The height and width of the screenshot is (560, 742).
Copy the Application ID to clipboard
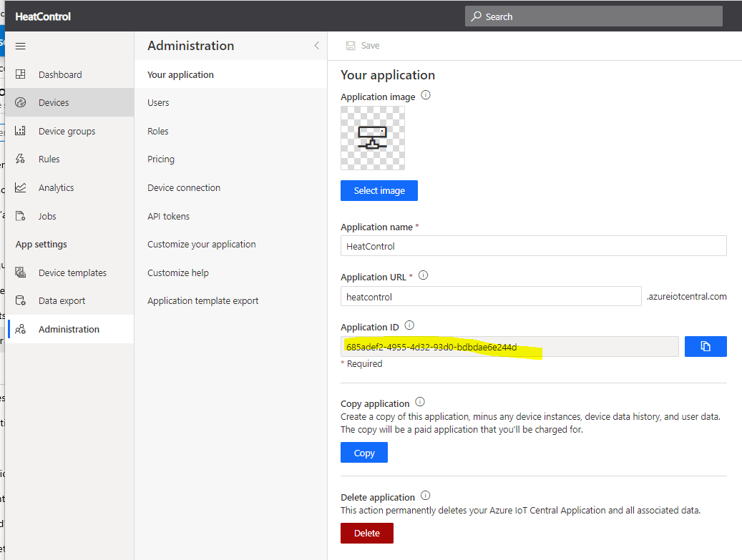coord(705,346)
